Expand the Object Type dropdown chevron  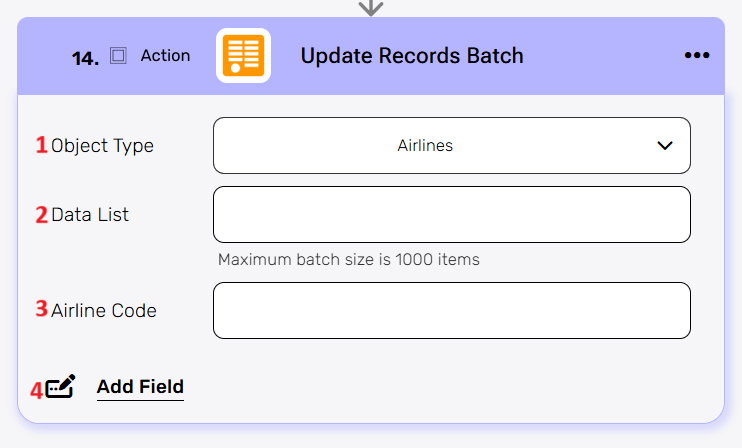pos(665,146)
